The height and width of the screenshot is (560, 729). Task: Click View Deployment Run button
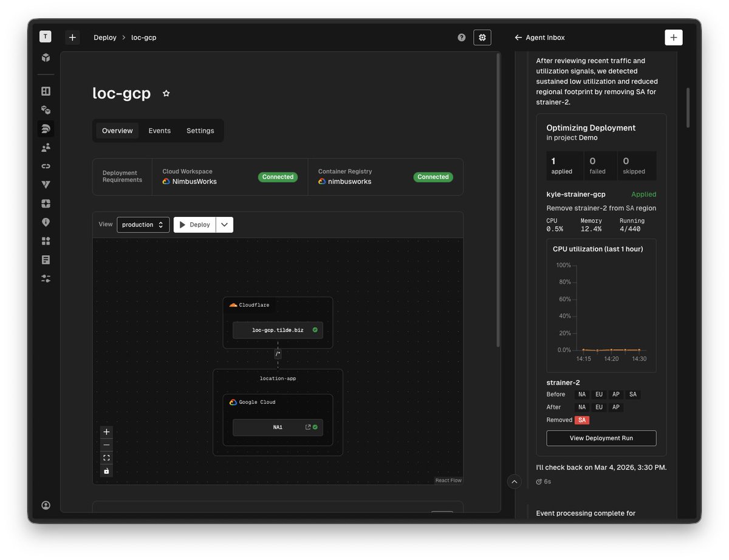click(x=601, y=438)
